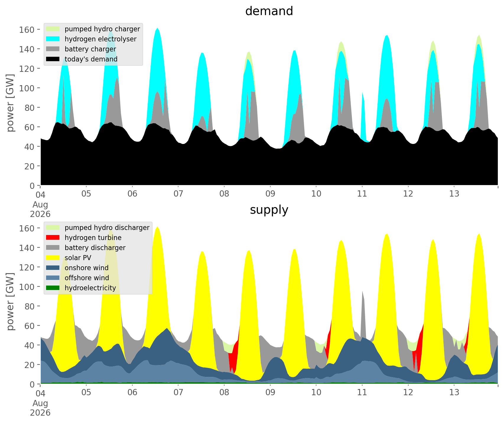Viewport: 504px width, 423px height.
Task: Click the 40 tick on demand y-axis
Action: click(x=29, y=147)
